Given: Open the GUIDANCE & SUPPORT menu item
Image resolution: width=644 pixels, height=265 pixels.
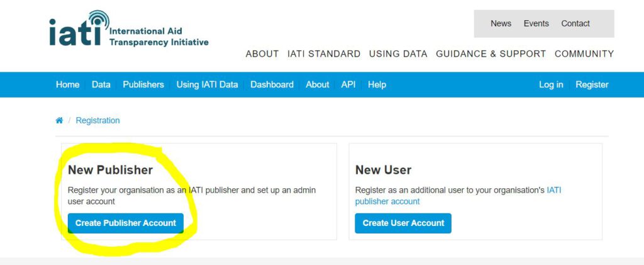Looking at the screenshot, I should click(x=491, y=54).
